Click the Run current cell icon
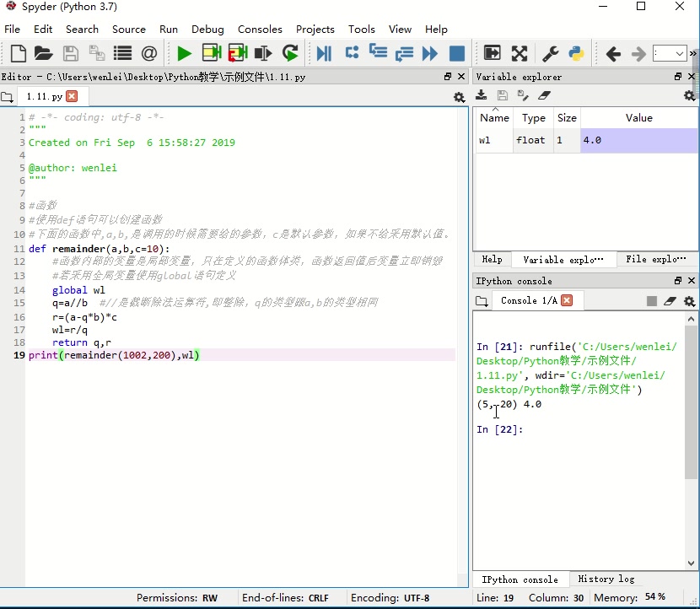 211,53
